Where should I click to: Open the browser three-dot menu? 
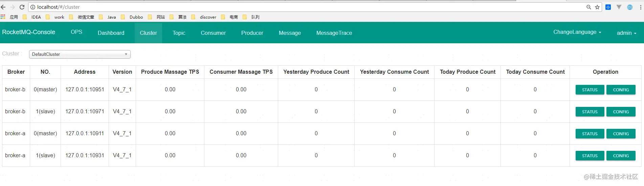tap(641, 7)
